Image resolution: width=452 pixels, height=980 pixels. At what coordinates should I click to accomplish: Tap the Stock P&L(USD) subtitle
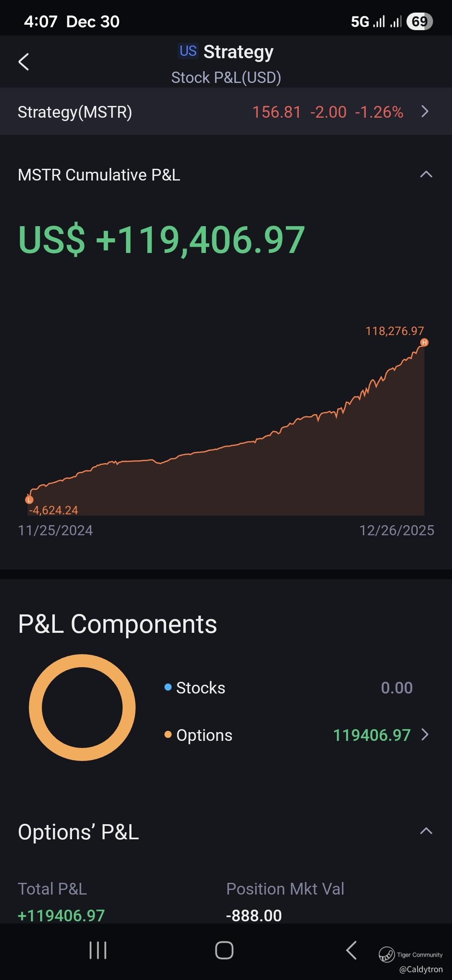[226, 77]
